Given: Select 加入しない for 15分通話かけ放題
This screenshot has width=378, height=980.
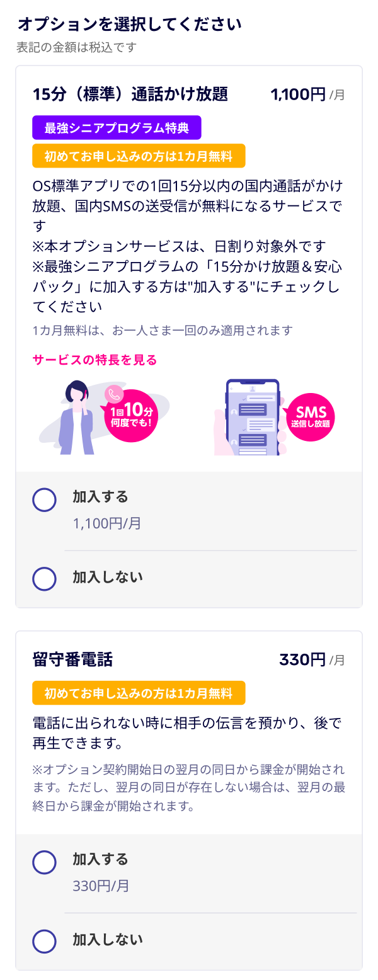Looking at the screenshot, I should pos(45,578).
